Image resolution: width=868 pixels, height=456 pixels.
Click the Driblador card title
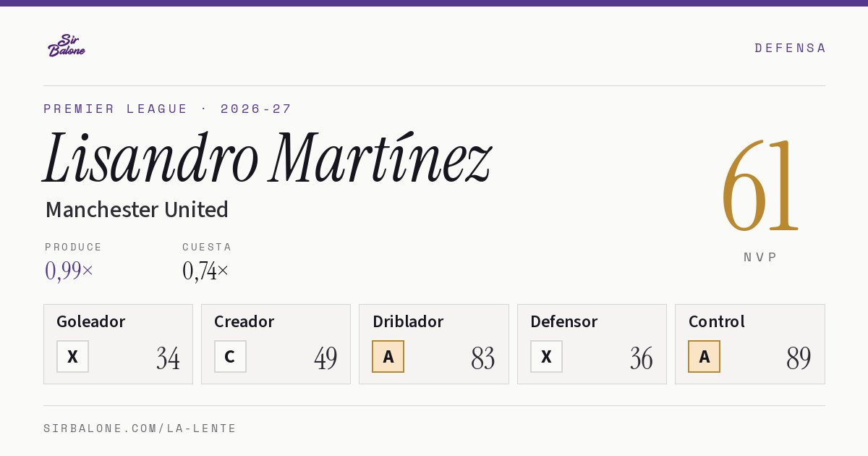tap(408, 321)
